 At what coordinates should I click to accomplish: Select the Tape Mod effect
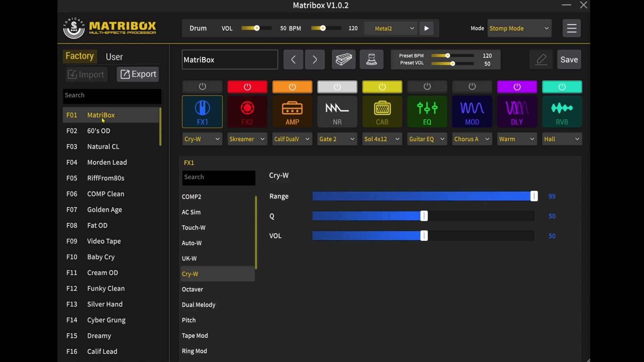[217, 336]
